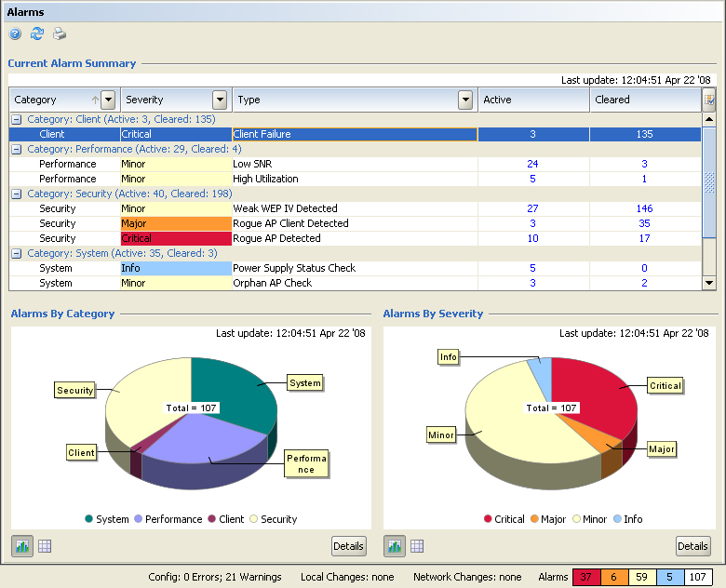This screenshot has height=588, width=726.
Task: Show chart view for Alarms By Severity
Action: tap(395, 546)
